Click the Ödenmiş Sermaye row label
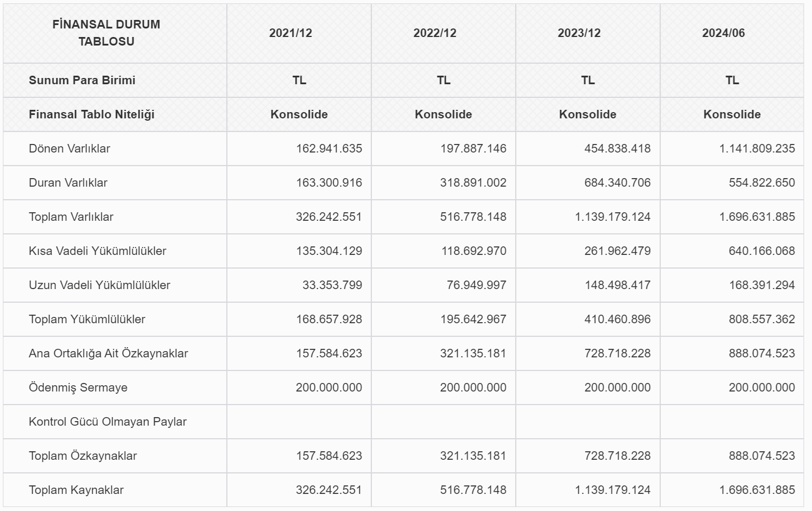 (x=78, y=388)
